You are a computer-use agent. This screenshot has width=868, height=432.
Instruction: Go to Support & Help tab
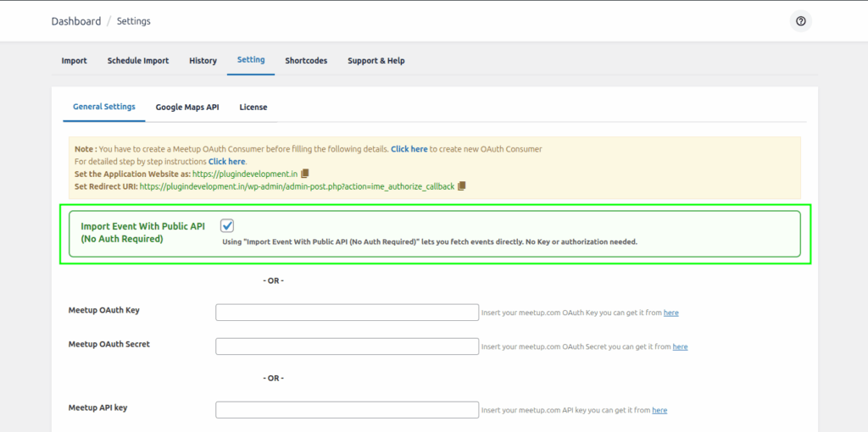click(376, 61)
